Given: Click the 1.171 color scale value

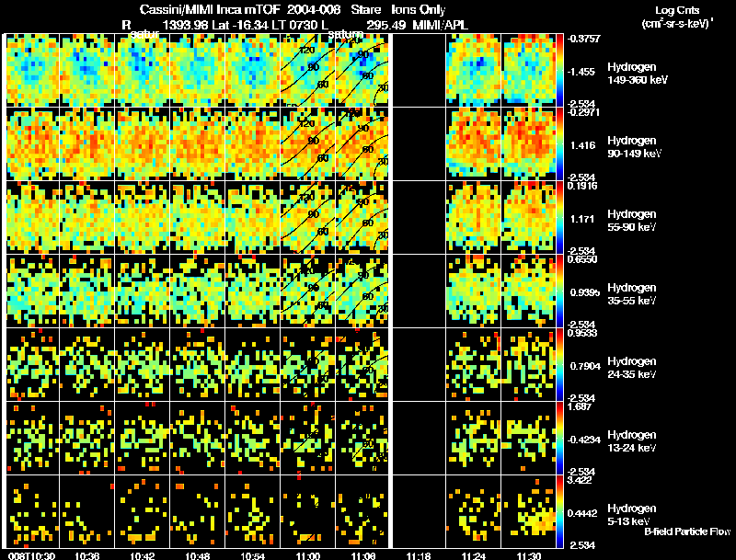Looking at the screenshot, I should (582, 219).
